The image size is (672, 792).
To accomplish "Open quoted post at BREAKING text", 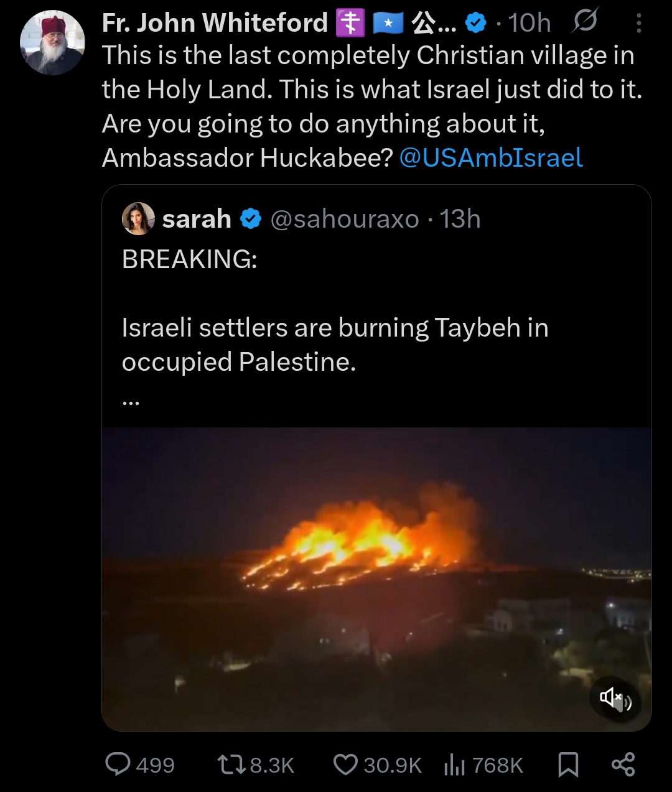I will [x=190, y=259].
